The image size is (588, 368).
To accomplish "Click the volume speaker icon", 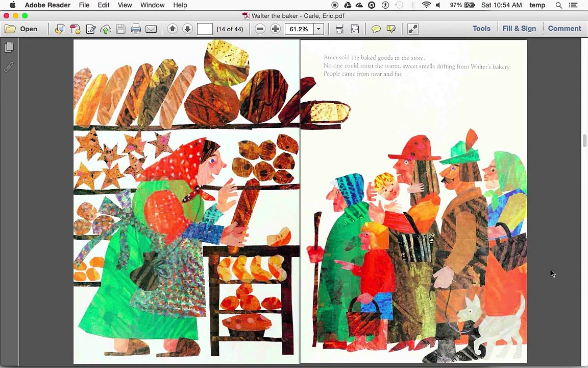I will click(x=438, y=5).
